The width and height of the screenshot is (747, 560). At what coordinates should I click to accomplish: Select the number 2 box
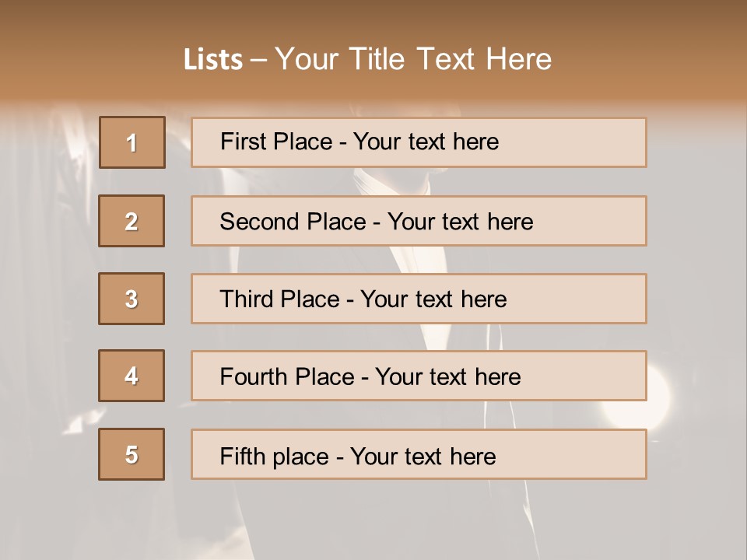coord(132,221)
